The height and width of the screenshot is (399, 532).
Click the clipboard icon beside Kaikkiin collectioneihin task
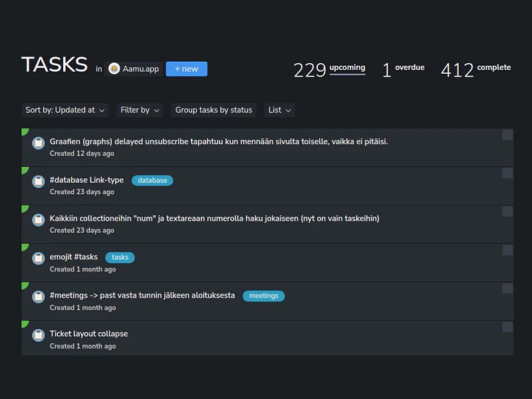[x=39, y=219]
